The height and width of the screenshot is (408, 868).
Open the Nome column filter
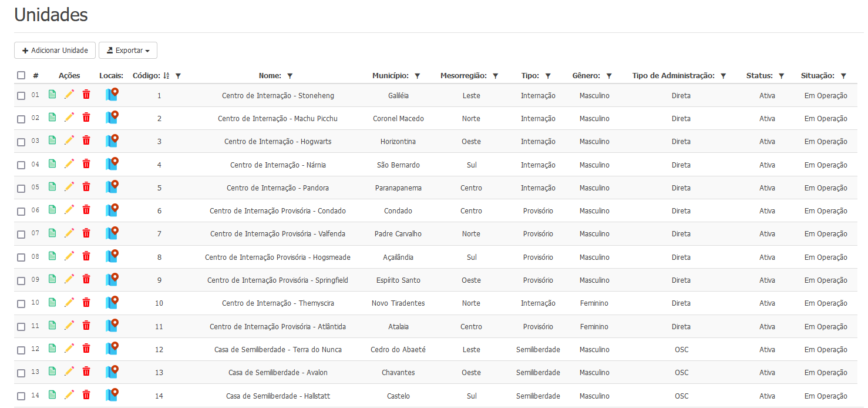coord(290,76)
